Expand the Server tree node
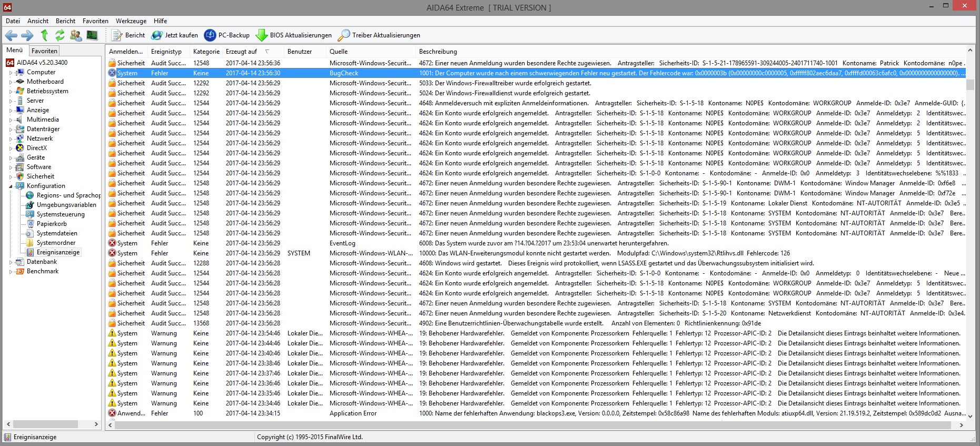This screenshot has height=446, width=980. click(x=11, y=101)
